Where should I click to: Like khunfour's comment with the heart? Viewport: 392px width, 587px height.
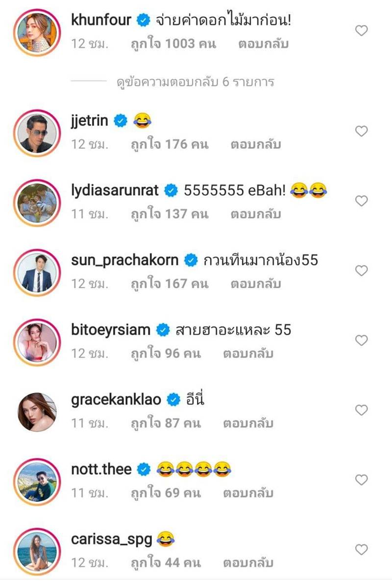[x=361, y=31]
